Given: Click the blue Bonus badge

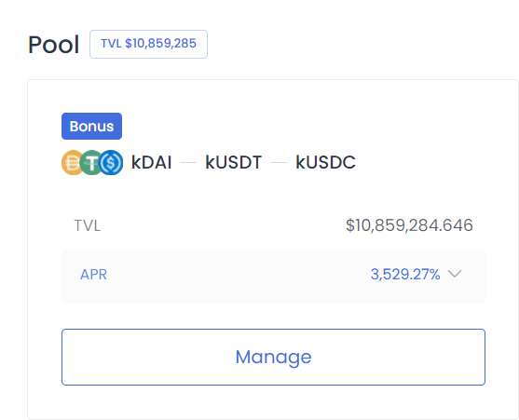Looking at the screenshot, I should (91, 127).
